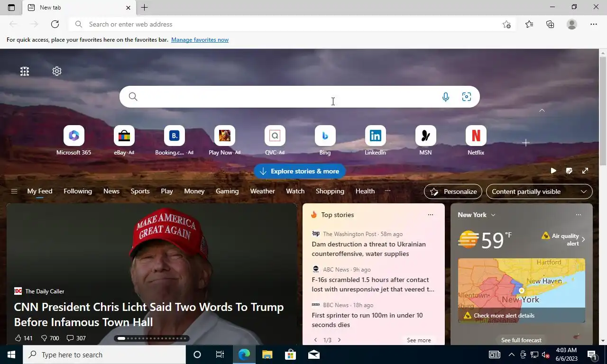Like the CNN President article
Screen dimensions: 607x364
tap(24, 338)
